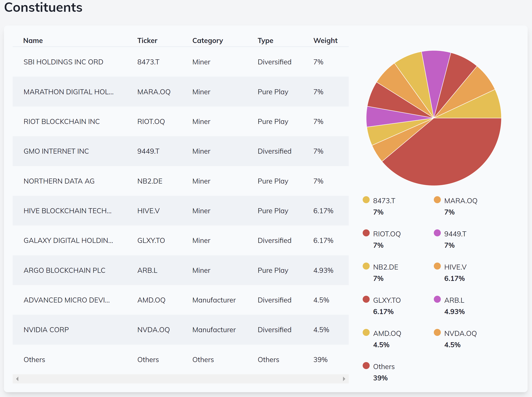Click the right scroll arrow of table scrollbar
This screenshot has width=532, height=397.
click(x=344, y=379)
